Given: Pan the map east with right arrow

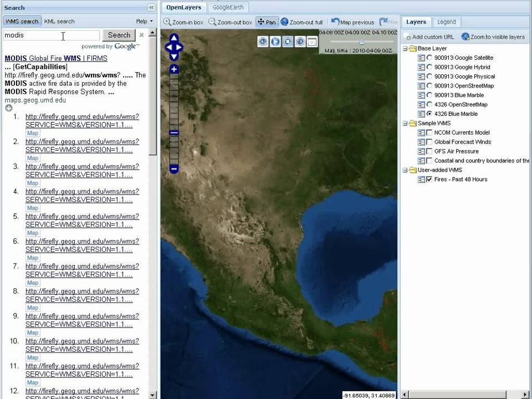Looking at the screenshot, I should click(179, 47).
